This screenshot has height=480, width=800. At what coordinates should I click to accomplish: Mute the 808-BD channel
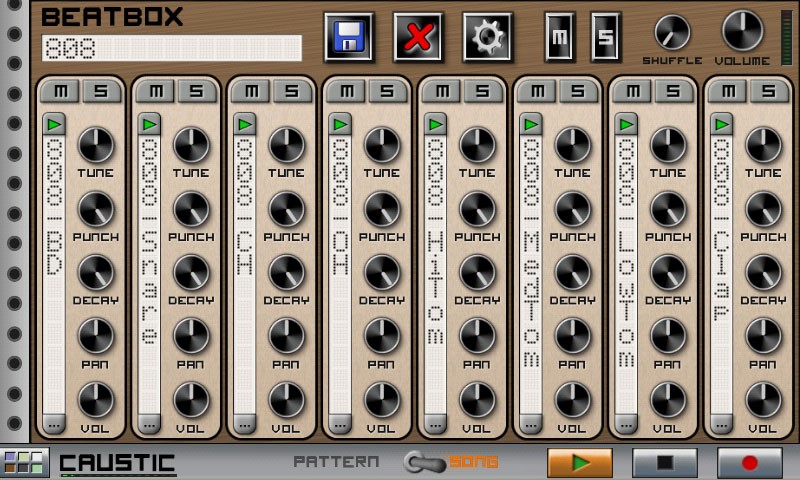point(61,91)
